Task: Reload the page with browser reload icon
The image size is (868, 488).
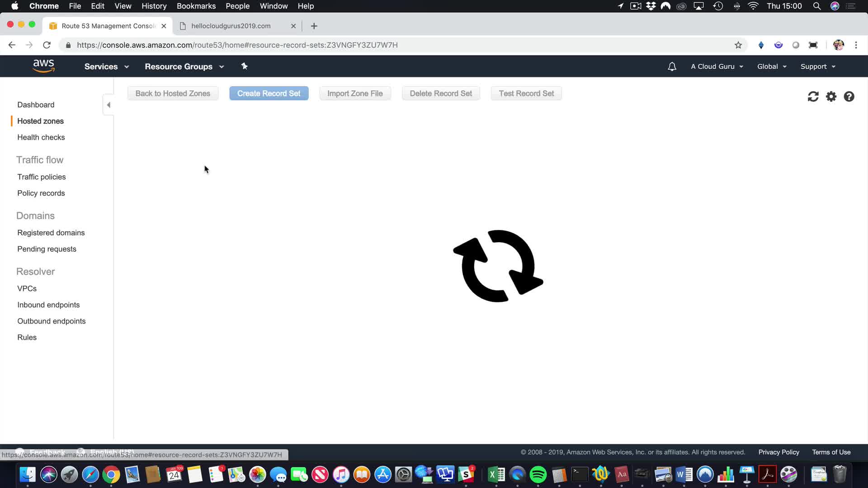Action: click(x=47, y=45)
